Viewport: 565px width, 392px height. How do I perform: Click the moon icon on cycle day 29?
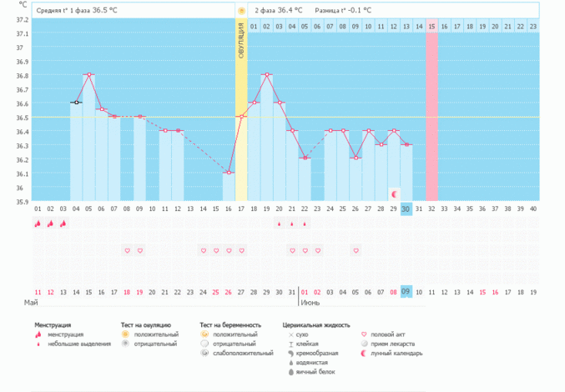(394, 193)
